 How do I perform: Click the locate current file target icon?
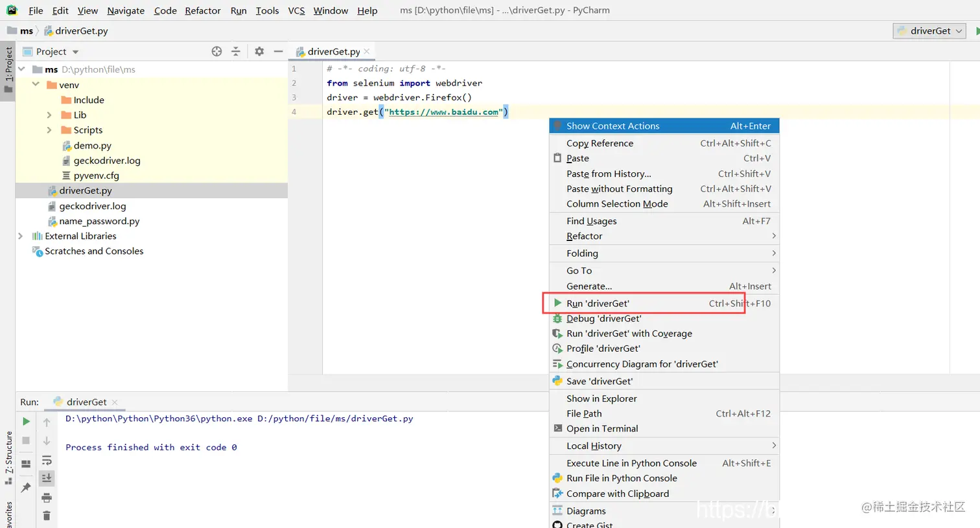216,51
